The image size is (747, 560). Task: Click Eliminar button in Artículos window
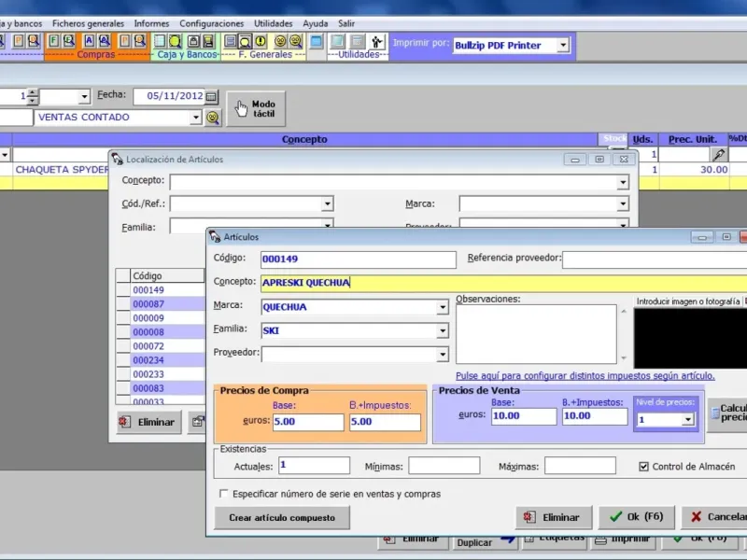pyautogui.click(x=554, y=517)
